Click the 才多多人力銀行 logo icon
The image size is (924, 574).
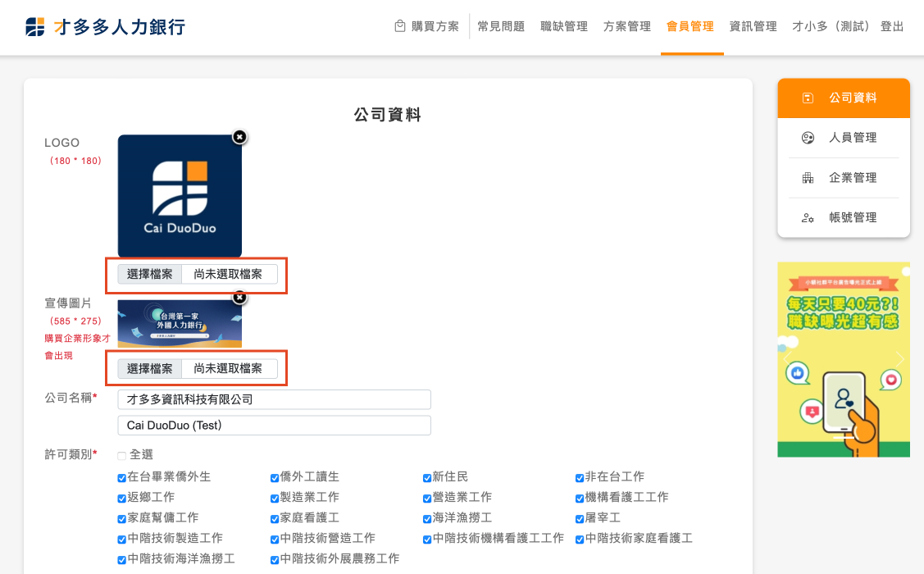(x=35, y=27)
